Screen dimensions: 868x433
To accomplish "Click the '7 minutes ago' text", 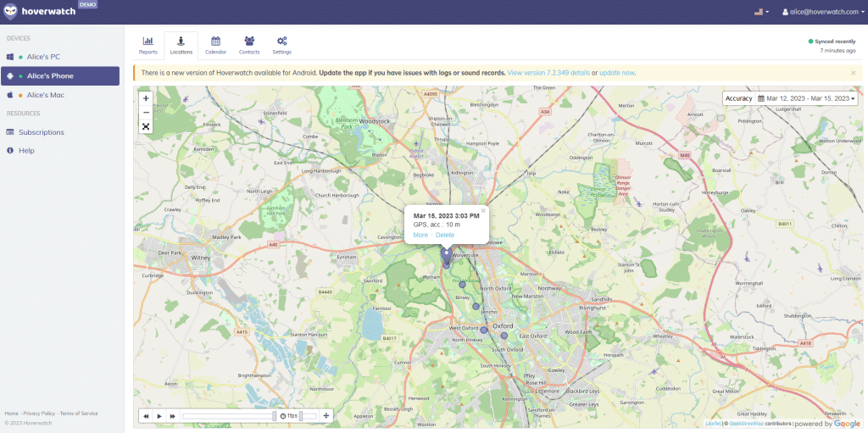I will [837, 50].
